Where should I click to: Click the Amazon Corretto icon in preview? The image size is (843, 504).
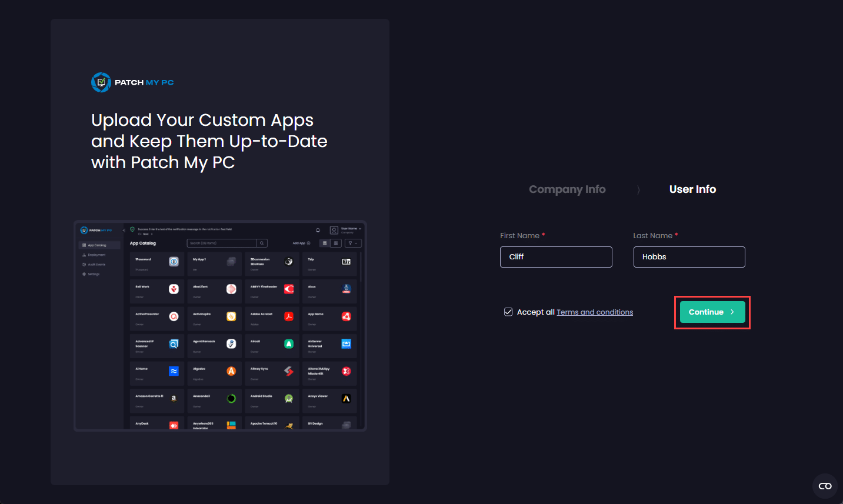point(174,399)
